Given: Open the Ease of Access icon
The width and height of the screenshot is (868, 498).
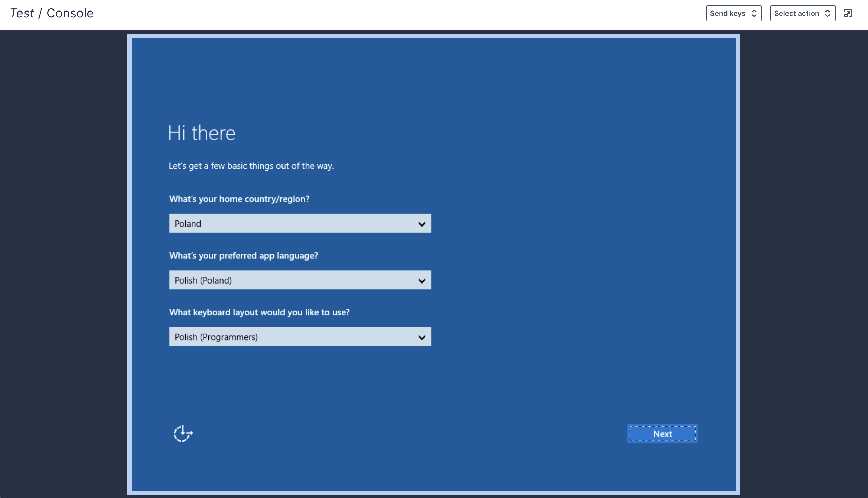Looking at the screenshot, I should click(183, 434).
